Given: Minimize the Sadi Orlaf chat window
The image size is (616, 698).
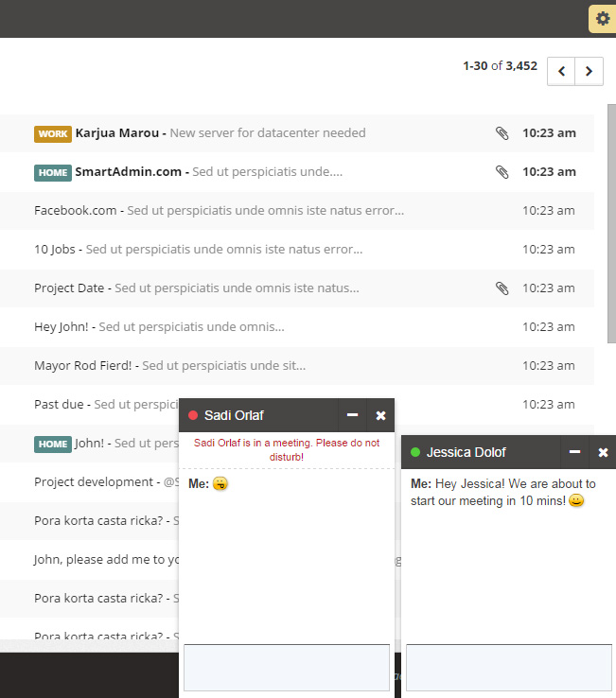Looking at the screenshot, I should pyautogui.click(x=353, y=415).
